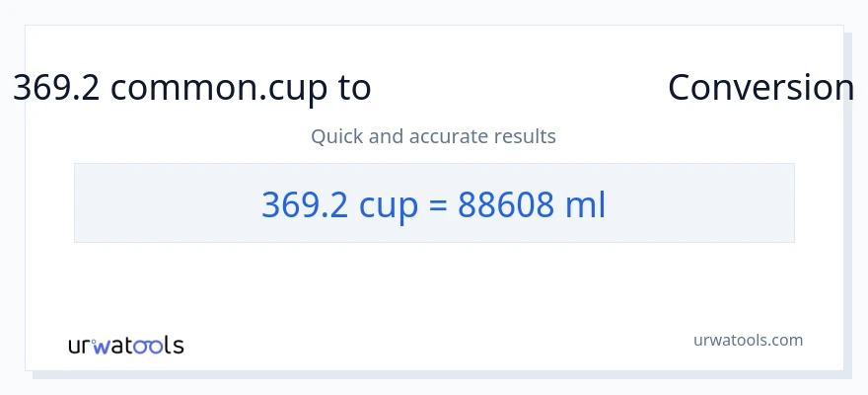Click the urwatools logo
This screenshot has height=395, width=868.
click(125, 346)
